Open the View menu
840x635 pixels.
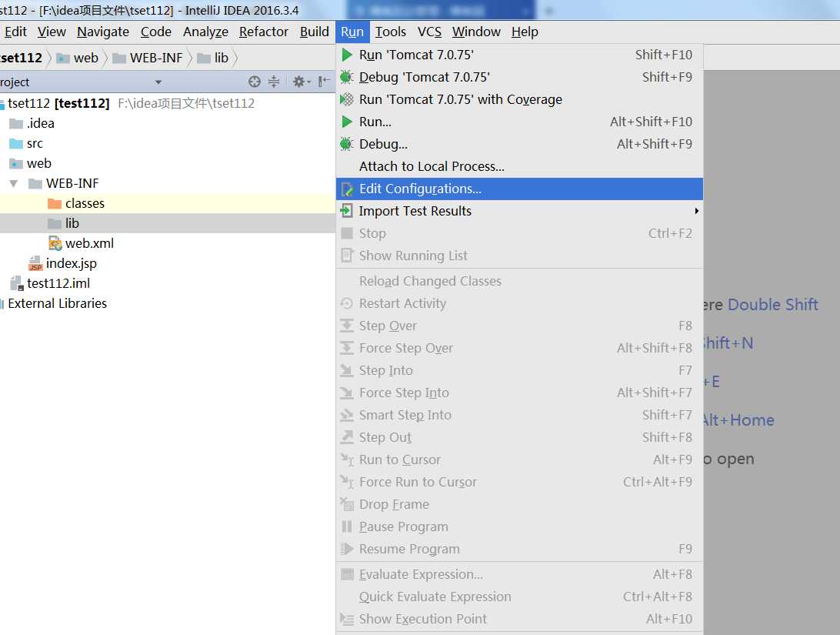52,32
